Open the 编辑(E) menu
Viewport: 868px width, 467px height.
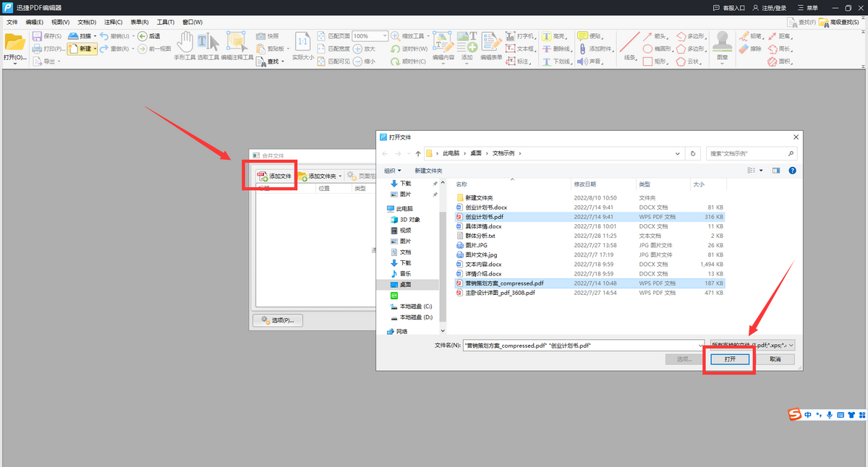click(x=35, y=22)
